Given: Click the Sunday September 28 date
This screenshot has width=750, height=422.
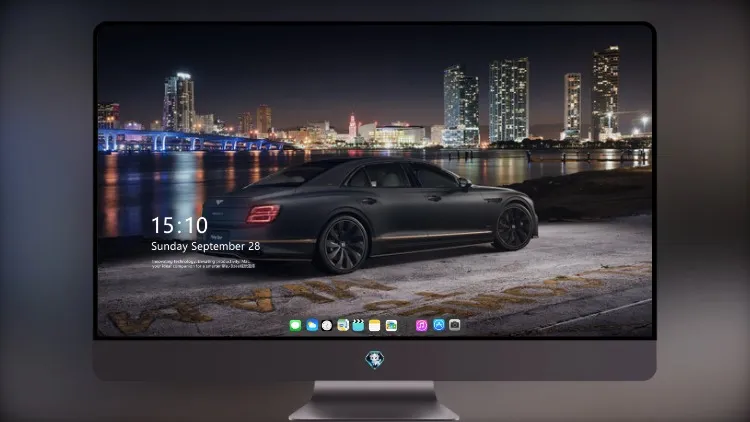Looking at the screenshot, I should coord(206,246).
